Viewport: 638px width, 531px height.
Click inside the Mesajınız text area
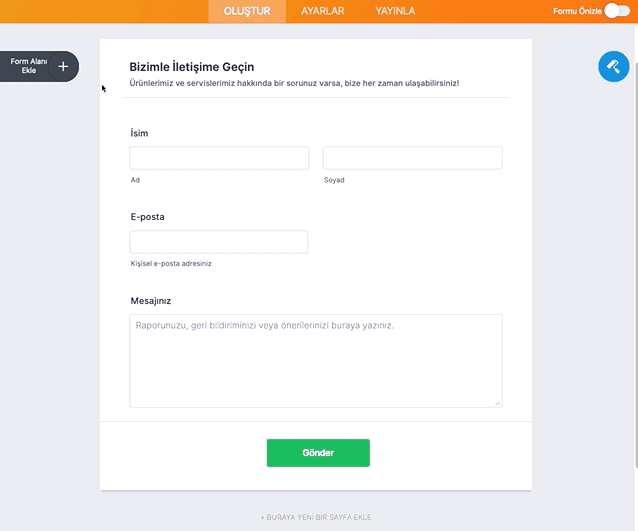point(316,361)
